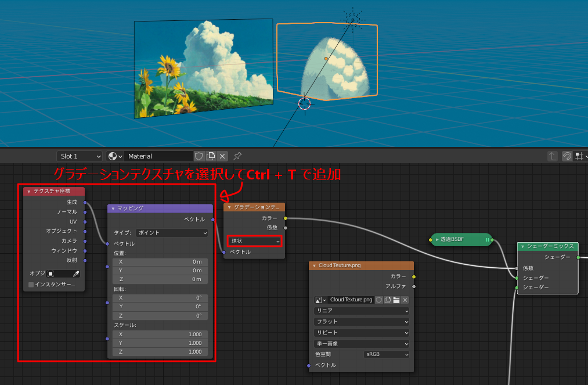The width and height of the screenshot is (588, 385).
Task: Open mapping タイプ ポイント dropdown
Action: [x=172, y=233]
